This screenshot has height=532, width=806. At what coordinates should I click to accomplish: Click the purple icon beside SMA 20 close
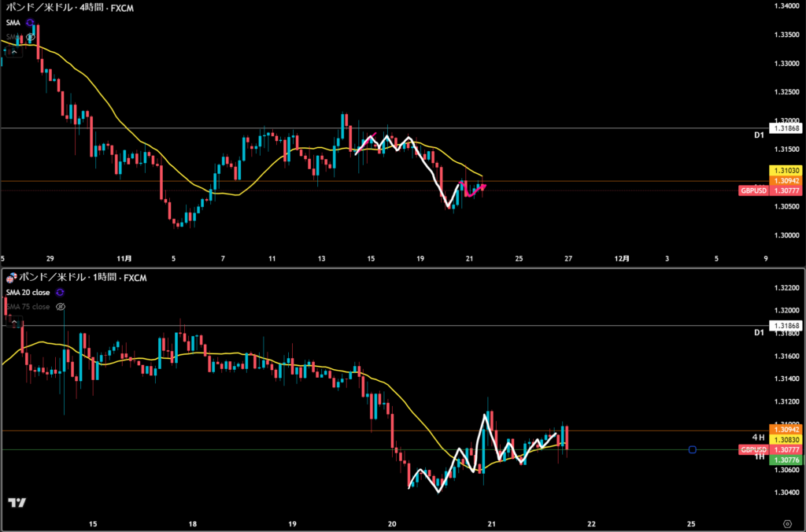point(60,293)
